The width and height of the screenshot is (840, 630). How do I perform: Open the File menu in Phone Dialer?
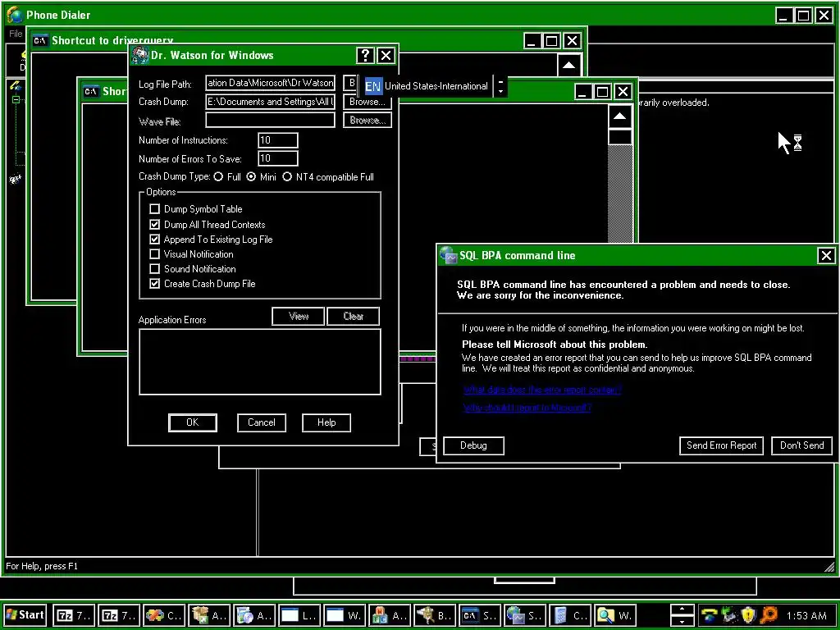(16, 34)
